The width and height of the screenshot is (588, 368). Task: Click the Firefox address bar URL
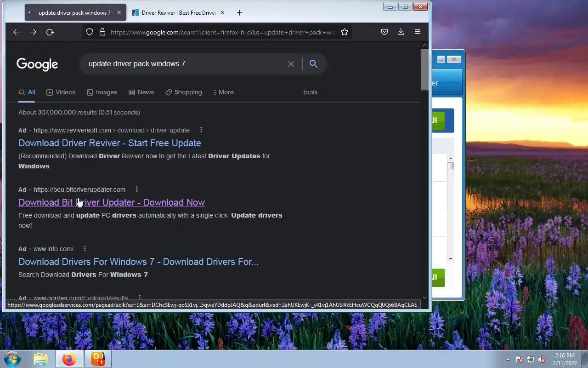(223, 32)
